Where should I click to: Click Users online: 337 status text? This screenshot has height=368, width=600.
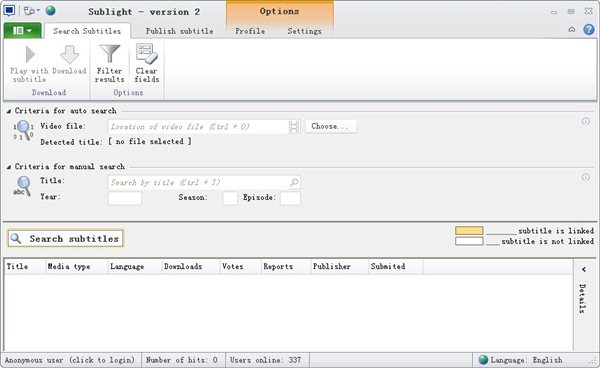point(265,360)
